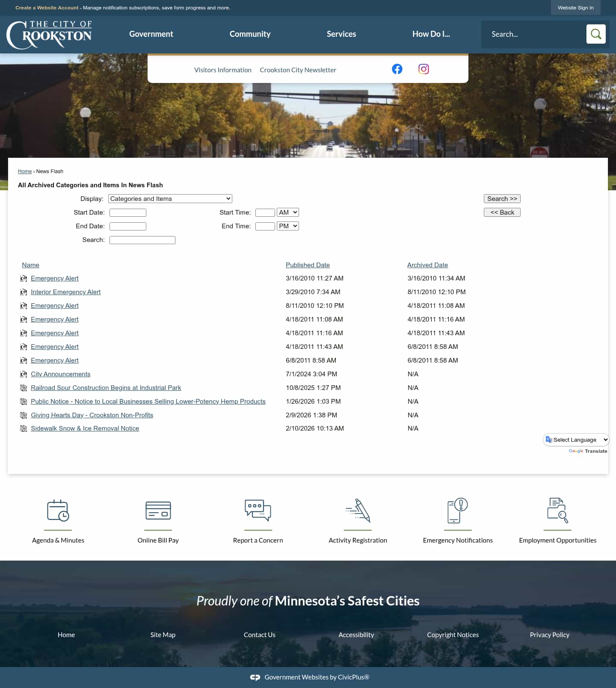Click the footer Home link
The image size is (616, 688).
coord(66,635)
